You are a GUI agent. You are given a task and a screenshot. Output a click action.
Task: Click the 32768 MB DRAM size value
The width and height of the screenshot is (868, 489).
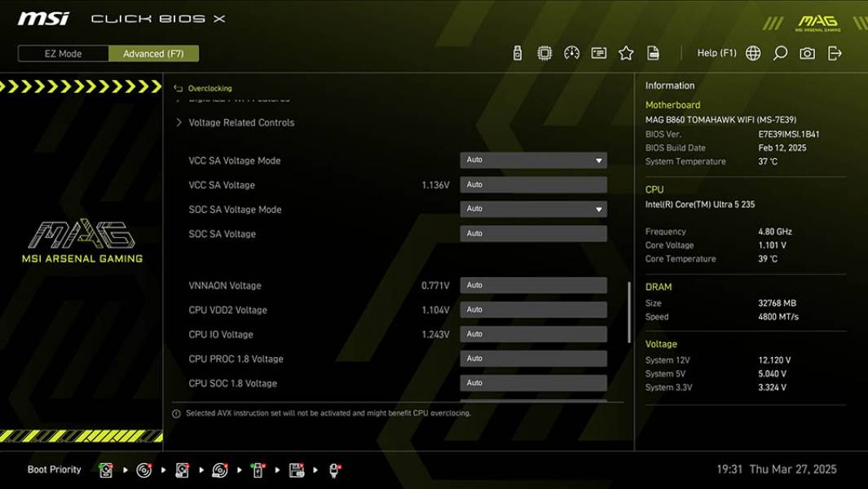[x=778, y=303]
